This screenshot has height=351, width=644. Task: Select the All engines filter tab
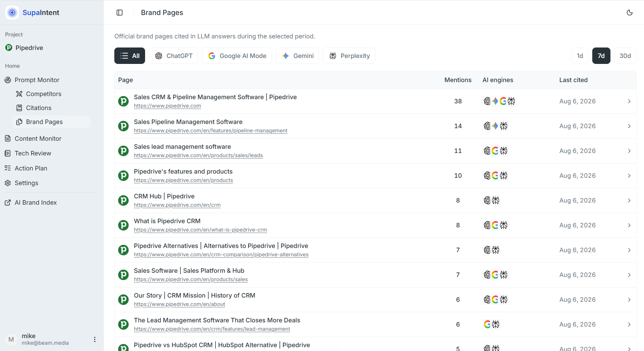(130, 56)
